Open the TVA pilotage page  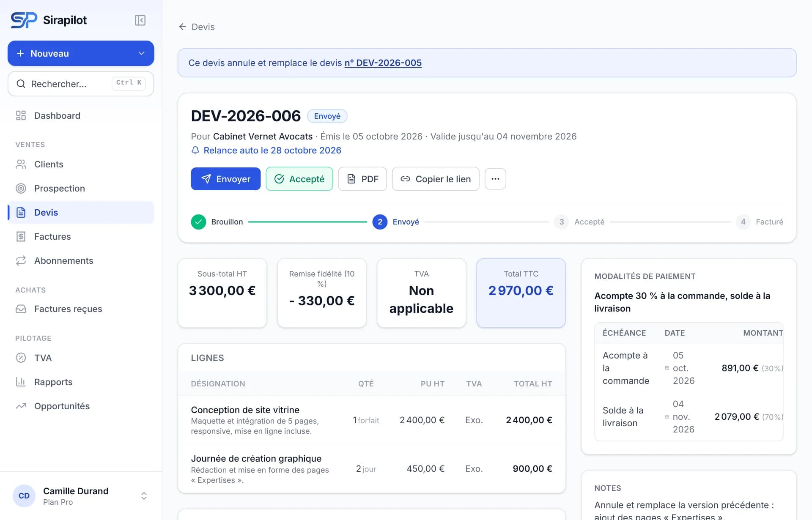tap(81, 358)
